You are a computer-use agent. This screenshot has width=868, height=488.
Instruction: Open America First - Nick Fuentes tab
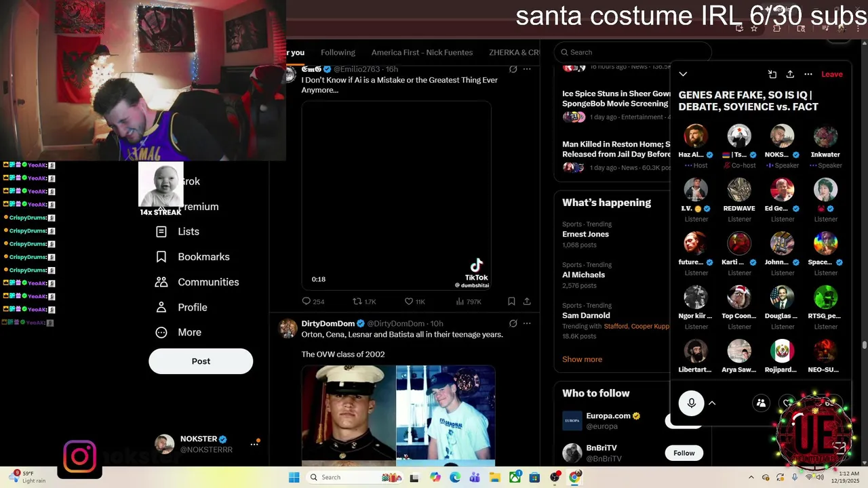(x=422, y=52)
